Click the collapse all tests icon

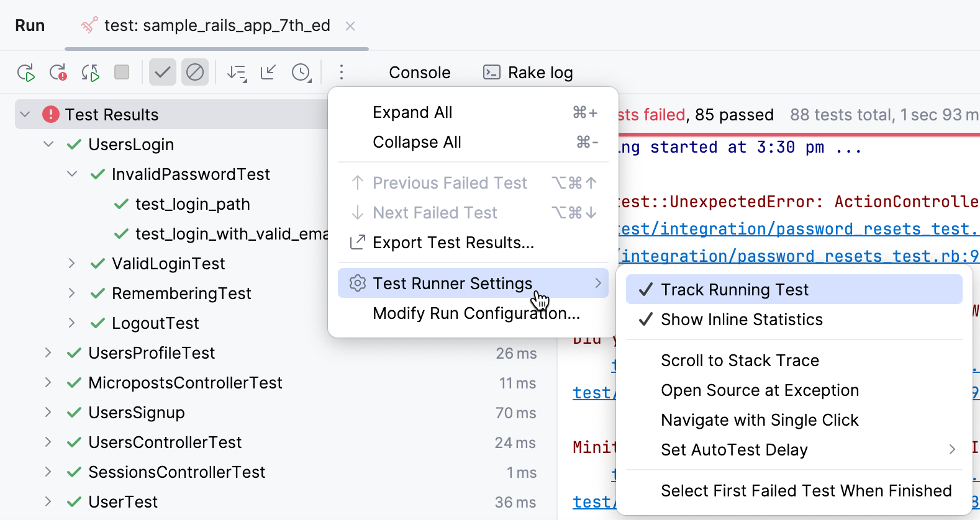pos(268,73)
